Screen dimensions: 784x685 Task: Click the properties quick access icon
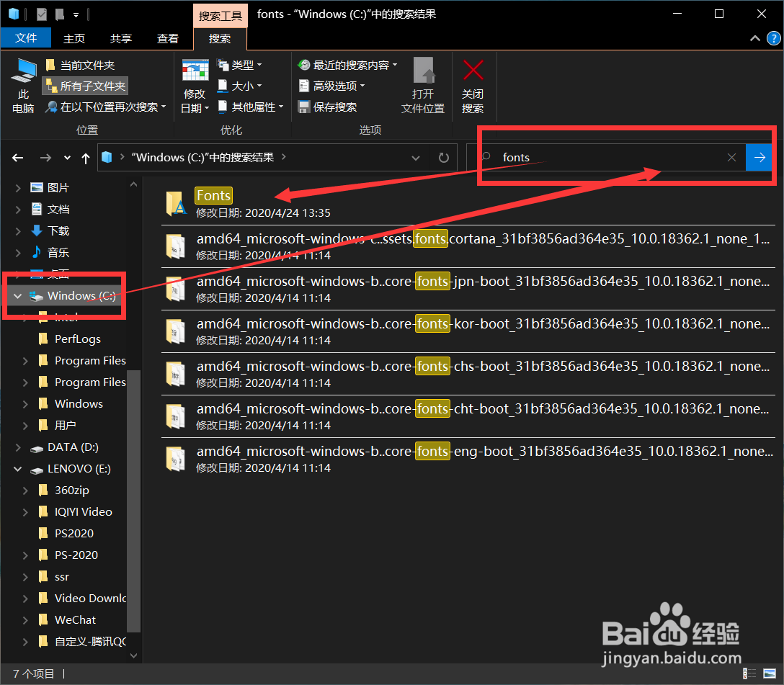[42, 14]
